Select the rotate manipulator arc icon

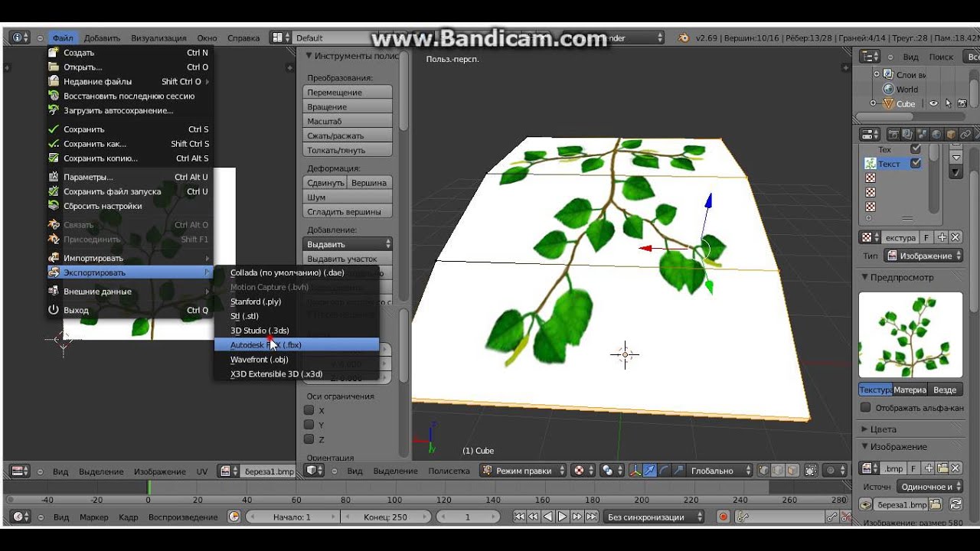click(665, 470)
